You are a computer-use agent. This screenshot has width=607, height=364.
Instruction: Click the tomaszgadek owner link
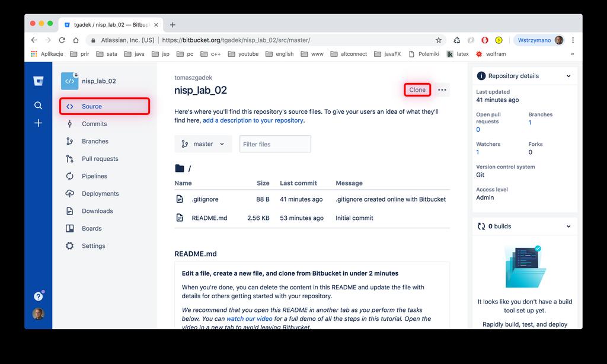point(193,78)
